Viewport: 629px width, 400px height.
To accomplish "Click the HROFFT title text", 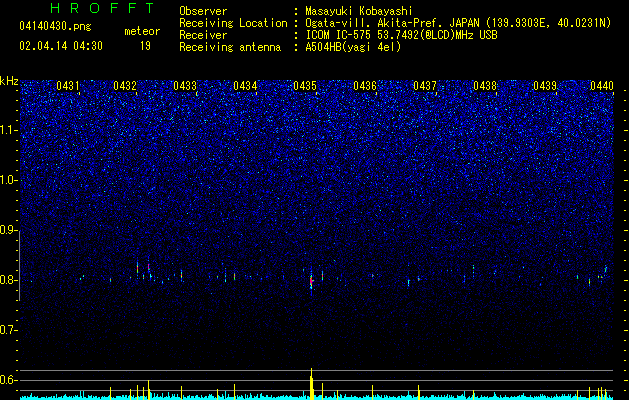I will [102, 8].
